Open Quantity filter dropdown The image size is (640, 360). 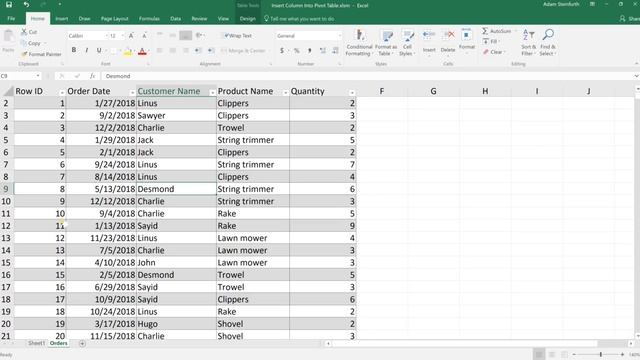[x=352, y=93]
